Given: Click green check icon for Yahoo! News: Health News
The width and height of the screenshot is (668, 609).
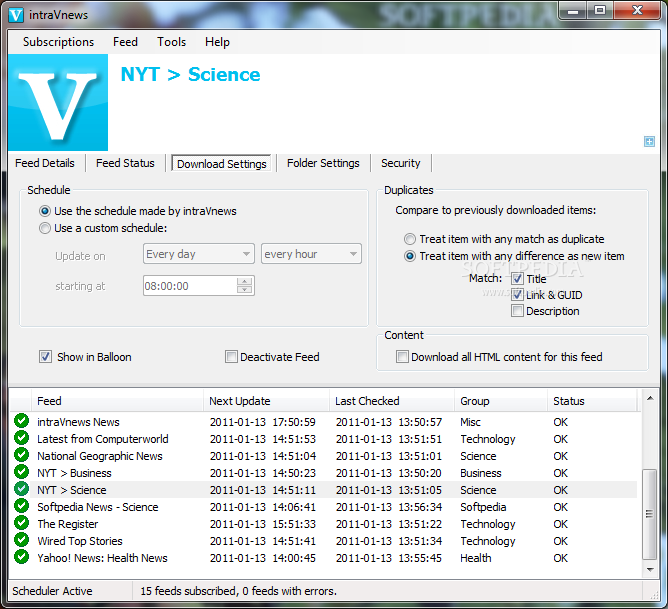Looking at the screenshot, I should (x=21, y=557).
